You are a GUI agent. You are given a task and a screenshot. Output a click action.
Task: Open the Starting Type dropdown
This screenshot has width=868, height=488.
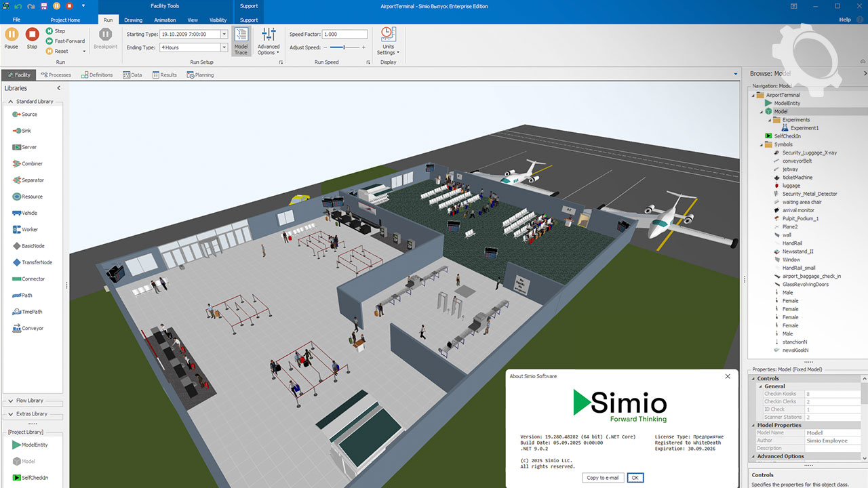pos(224,34)
